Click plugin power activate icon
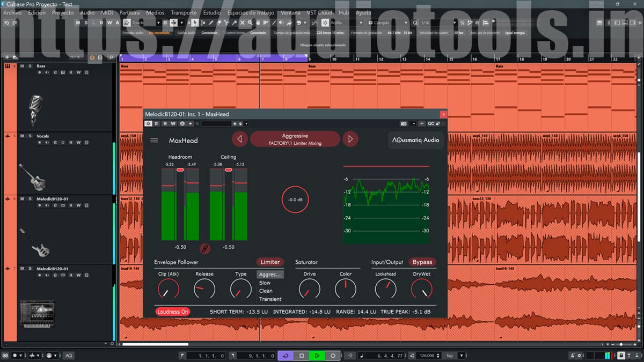The height and width of the screenshot is (362, 644). click(148, 124)
